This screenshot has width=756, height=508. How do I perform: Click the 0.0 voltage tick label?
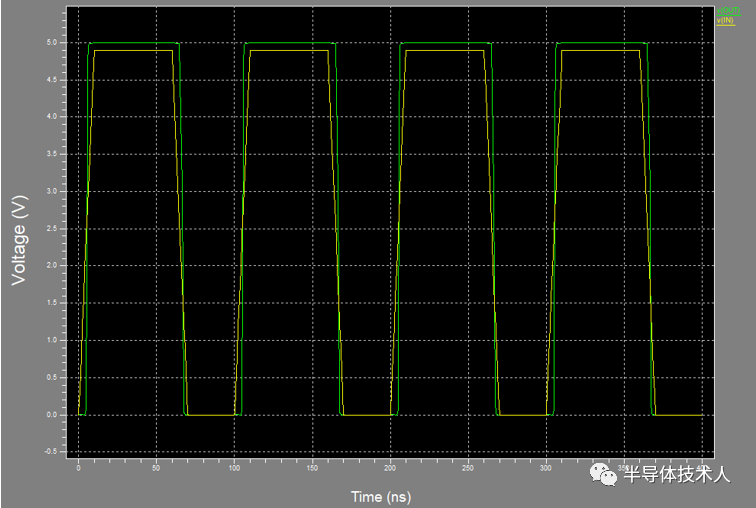52,414
